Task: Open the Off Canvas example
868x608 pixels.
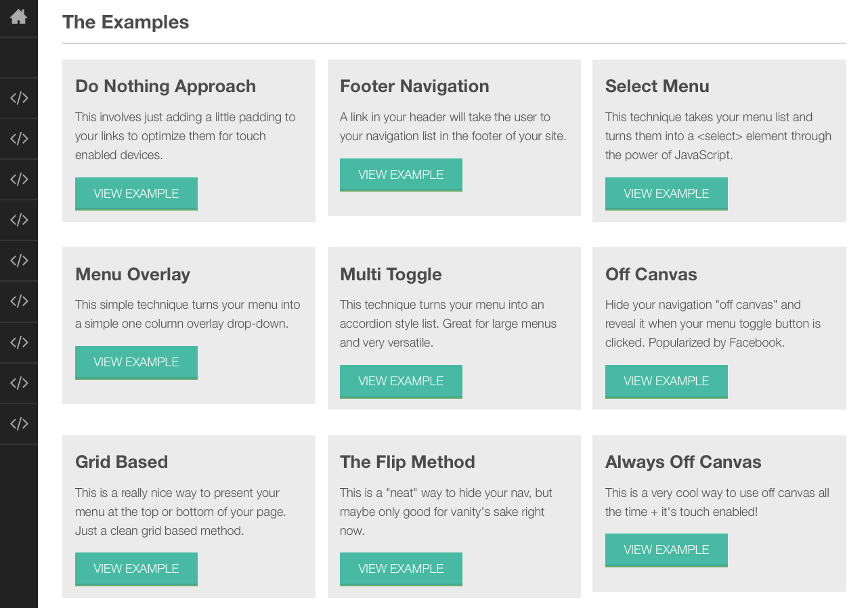Action: point(666,381)
